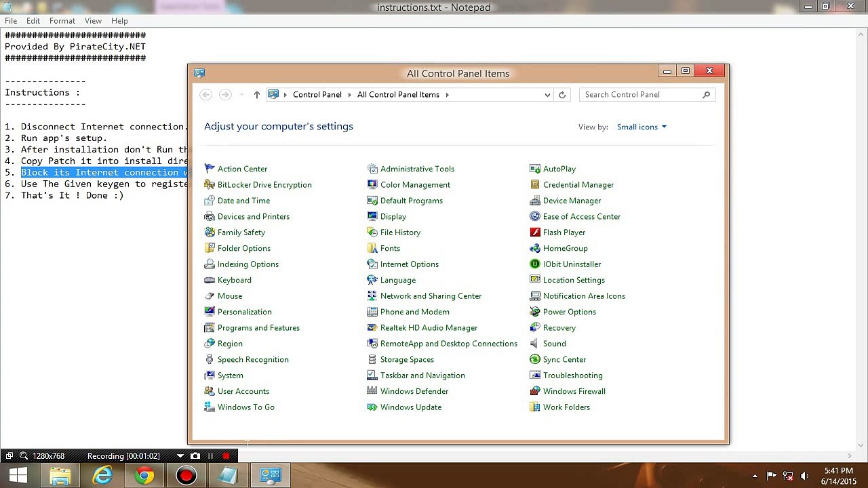Viewport: 868px width, 488px height.
Task: Click the BitLocker Drive Encryption icon
Action: pyautogui.click(x=210, y=185)
